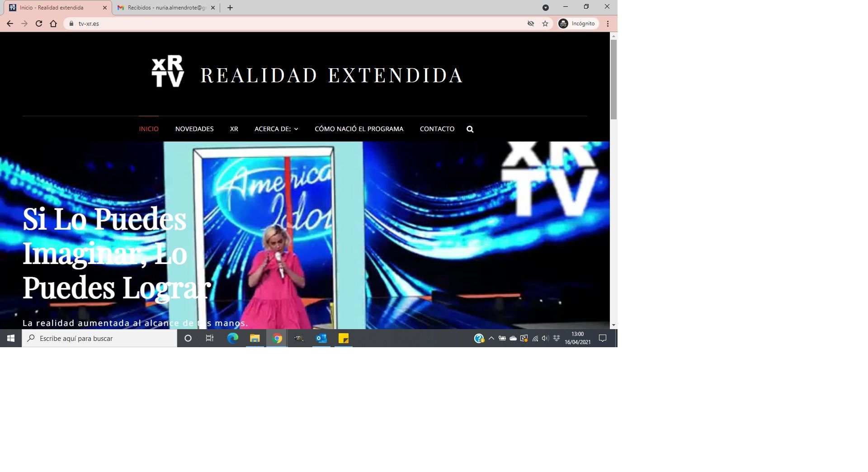
Task: Open the CONTACTO menu item
Action: [x=437, y=129]
